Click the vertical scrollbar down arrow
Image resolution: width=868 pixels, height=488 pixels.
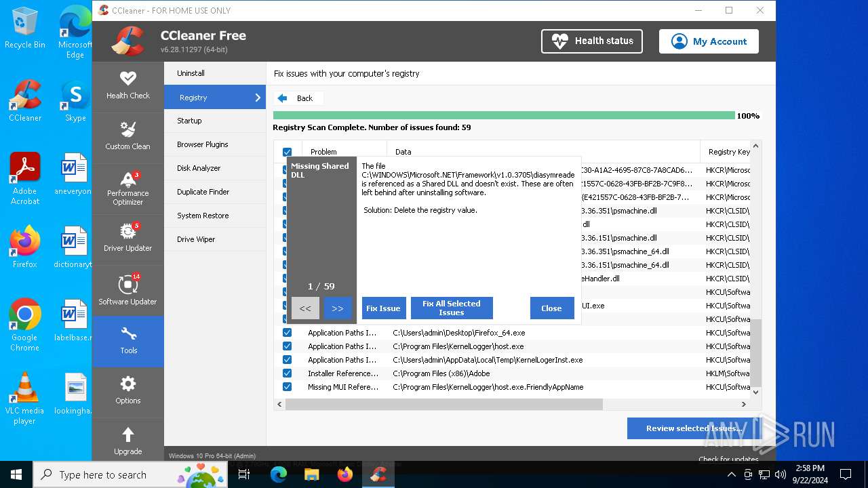pos(756,391)
